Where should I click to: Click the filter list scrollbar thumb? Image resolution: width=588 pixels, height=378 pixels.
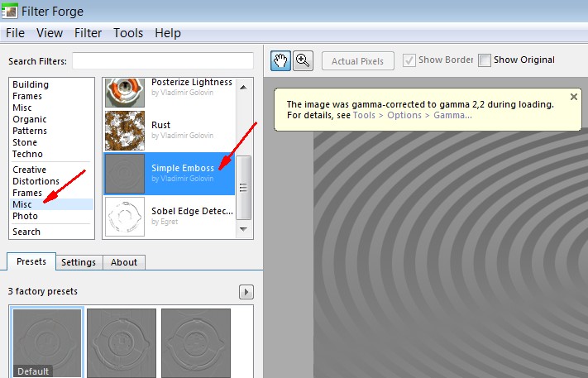tap(243, 188)
